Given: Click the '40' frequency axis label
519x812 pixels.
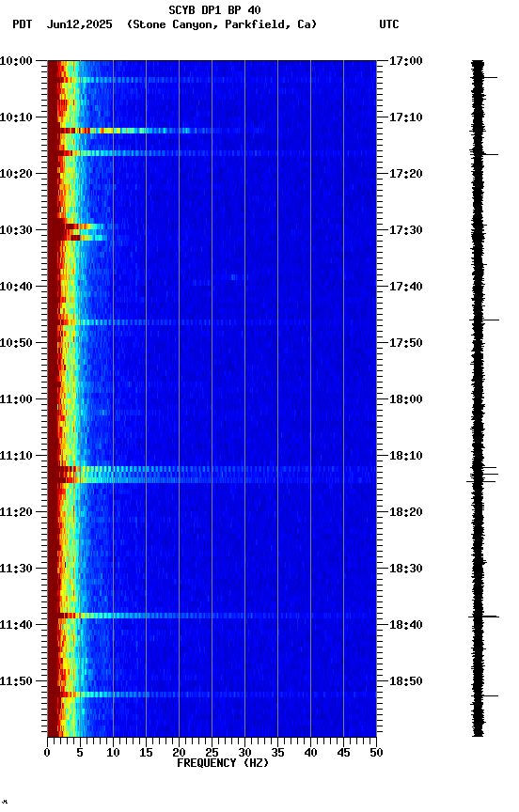Looking at the screenshot, I should (x=310, y=753).
